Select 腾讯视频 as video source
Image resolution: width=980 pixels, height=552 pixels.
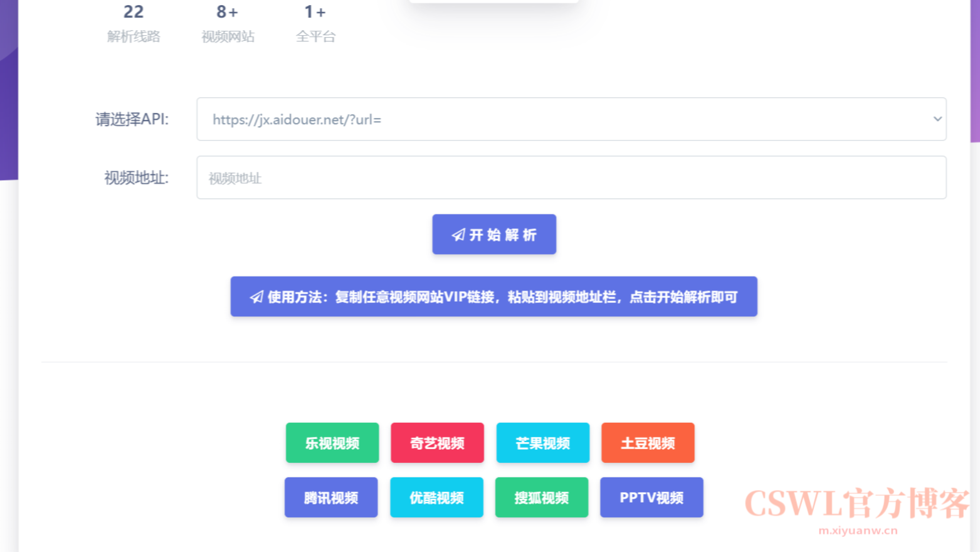click(x=331, y=497)
